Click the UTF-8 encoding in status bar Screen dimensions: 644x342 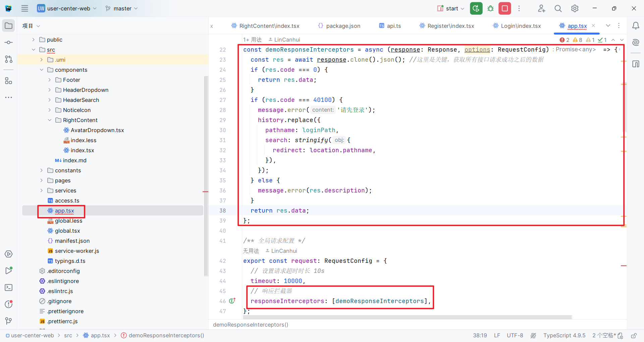(515, 335)
